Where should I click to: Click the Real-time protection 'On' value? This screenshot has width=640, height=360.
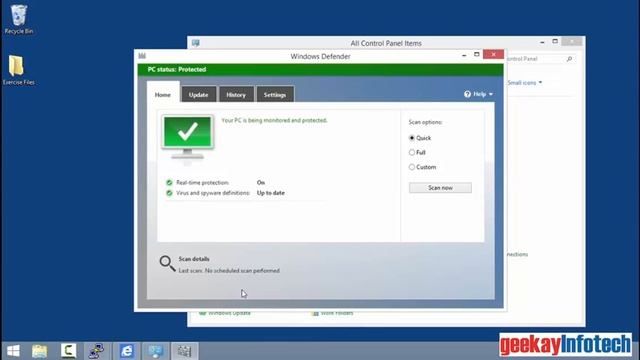(x=261, y=182)
